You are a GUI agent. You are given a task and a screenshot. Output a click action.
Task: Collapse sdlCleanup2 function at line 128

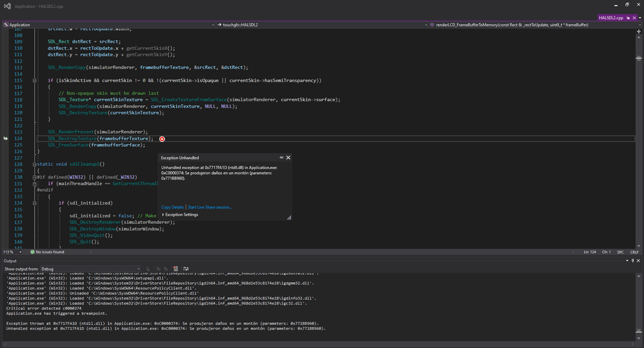click(x=34, y=165)
